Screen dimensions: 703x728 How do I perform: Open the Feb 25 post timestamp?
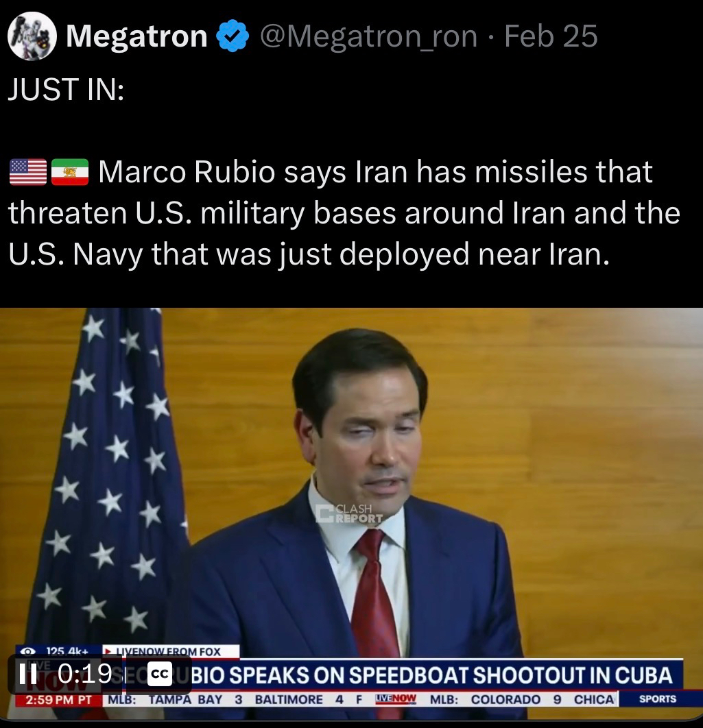(x=551, y=36)
